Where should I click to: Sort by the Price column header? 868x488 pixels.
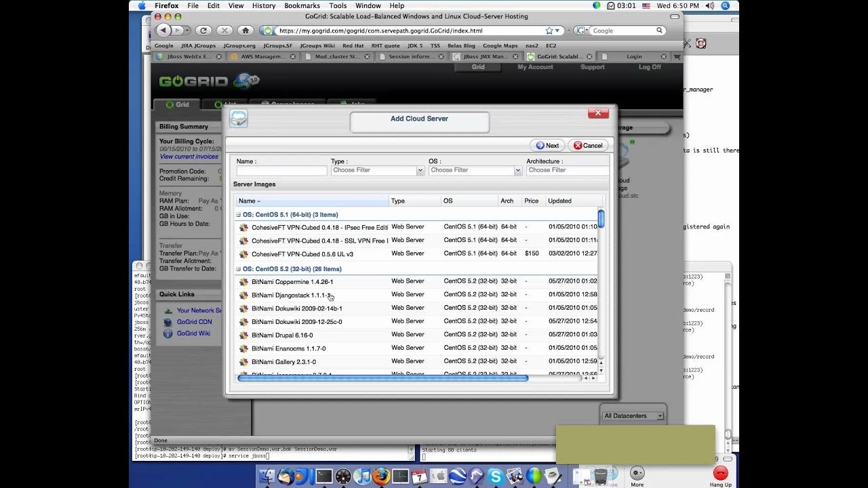[533, 201]
